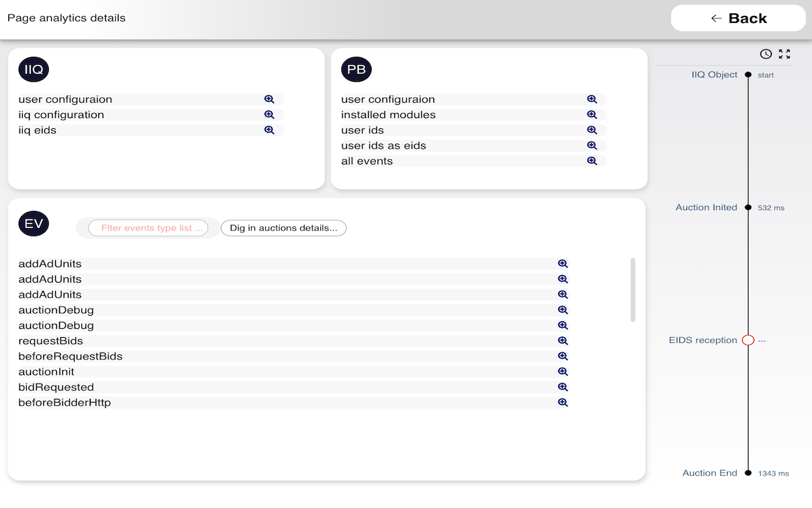The image size is (812, 508).
Task: Expand the timeline with the fullscreen arrows icon
Action: 784,54
